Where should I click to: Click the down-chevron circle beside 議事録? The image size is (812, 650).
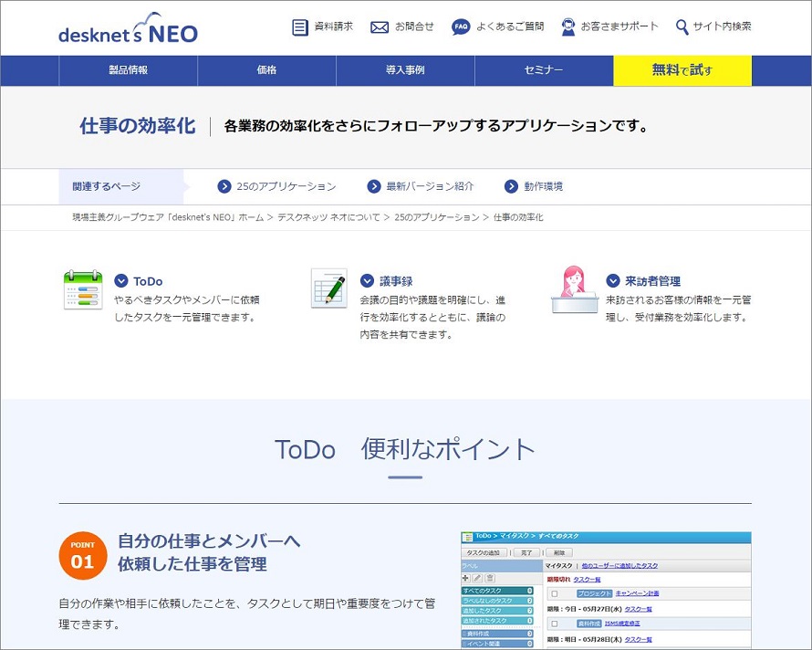pyautogui.click(x=367, y=281)
